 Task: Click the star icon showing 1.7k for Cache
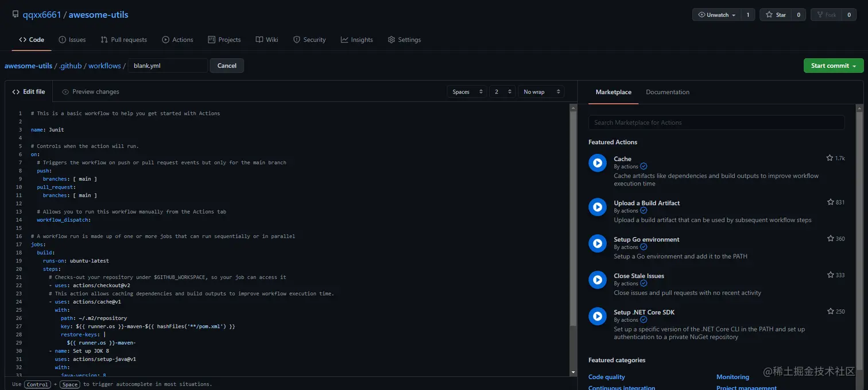coord(830,158)
